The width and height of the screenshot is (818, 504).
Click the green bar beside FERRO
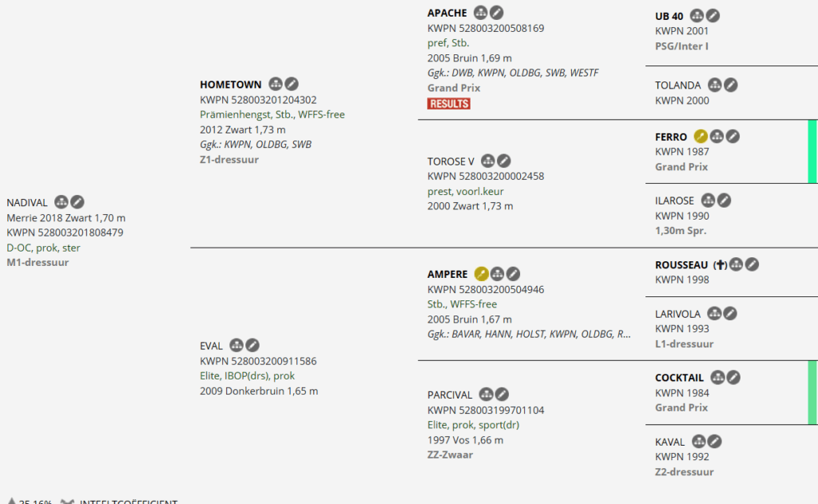click(812, 151)
